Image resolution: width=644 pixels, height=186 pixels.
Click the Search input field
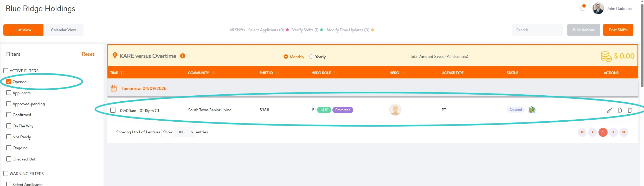pyautogui.click(x=538, y=30)
